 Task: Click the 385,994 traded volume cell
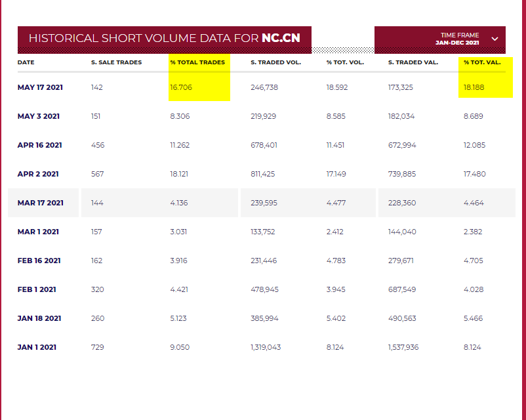coord(265,318)
